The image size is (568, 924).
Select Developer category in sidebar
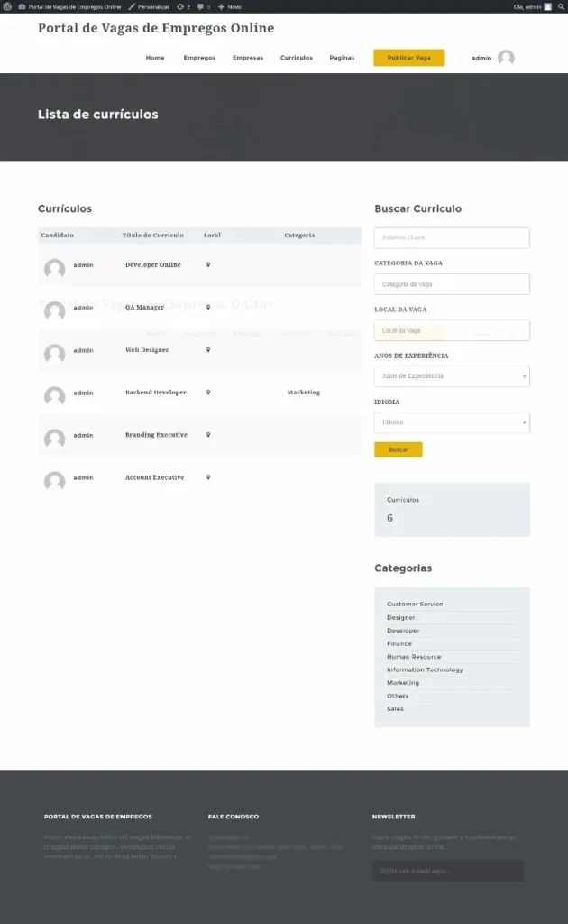(x=403, y=631)
